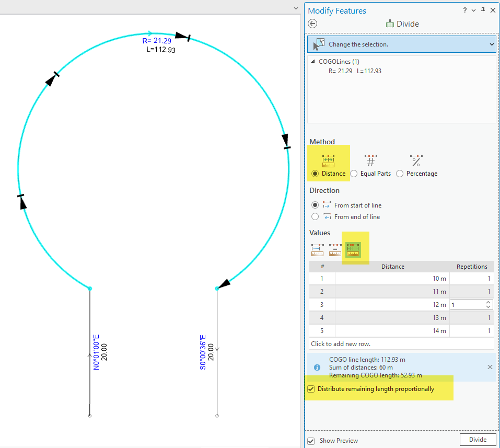Select the 13 m distance cell

tap(392, 318)
